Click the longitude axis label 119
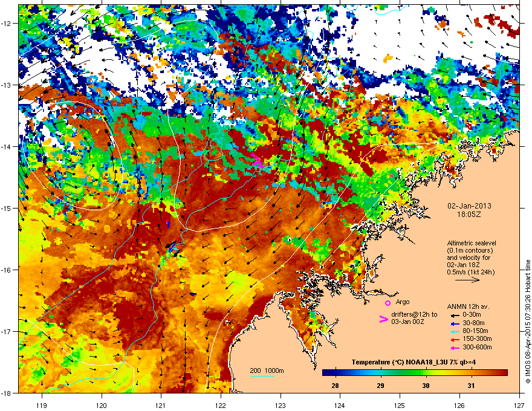532x411 pixels. point(42,405)
